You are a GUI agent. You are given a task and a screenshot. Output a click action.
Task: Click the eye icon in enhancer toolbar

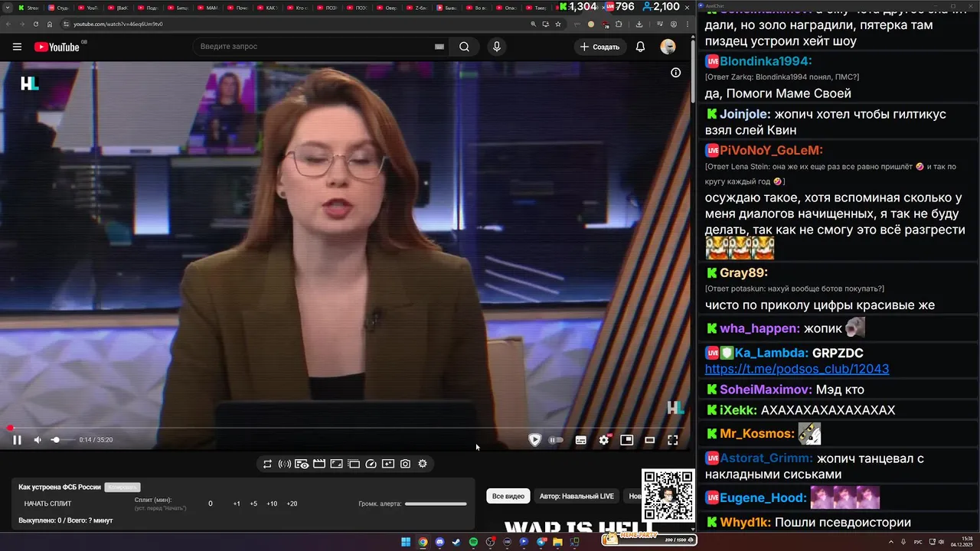point(302,464)
